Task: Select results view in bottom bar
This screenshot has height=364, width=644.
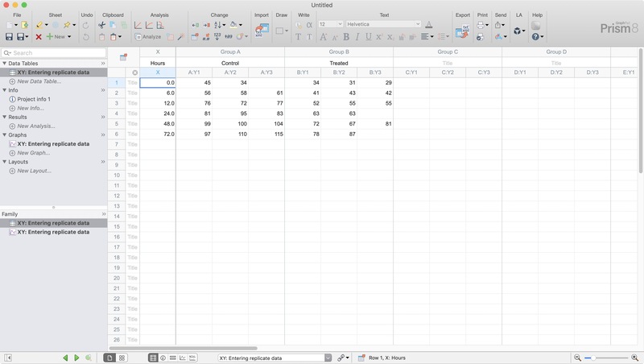Action: pos(173,358)
